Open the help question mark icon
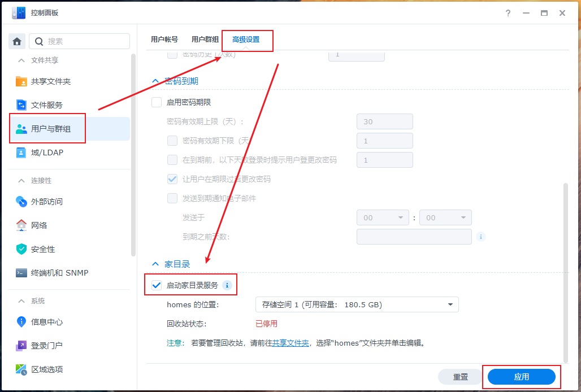The image size is (581, 392). (508, 13)
